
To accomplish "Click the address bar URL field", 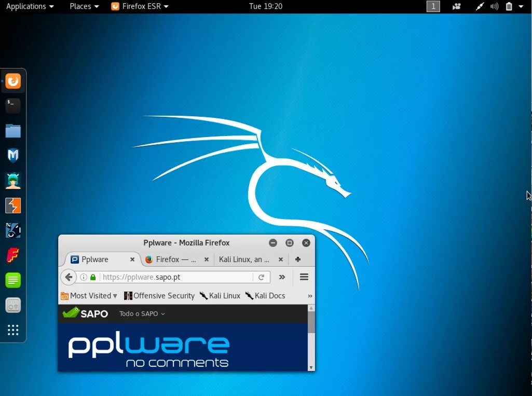I will (176, 277).
